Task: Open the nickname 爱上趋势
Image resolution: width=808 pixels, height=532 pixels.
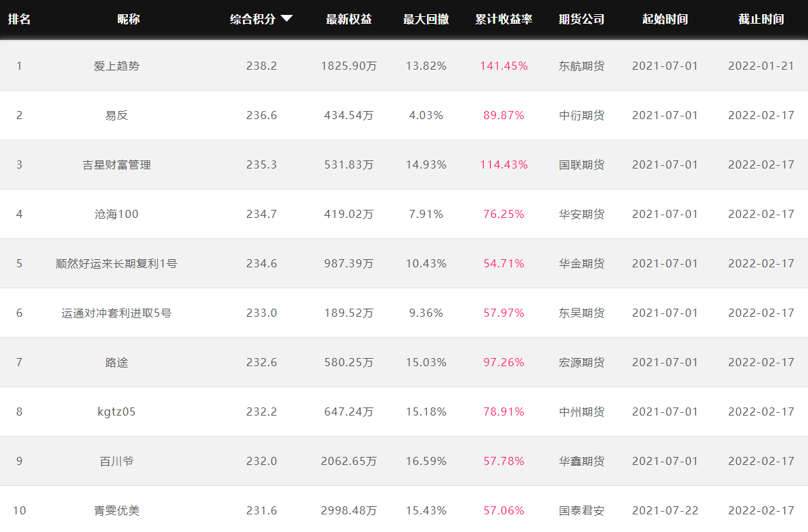Action: tap(116, 66)
